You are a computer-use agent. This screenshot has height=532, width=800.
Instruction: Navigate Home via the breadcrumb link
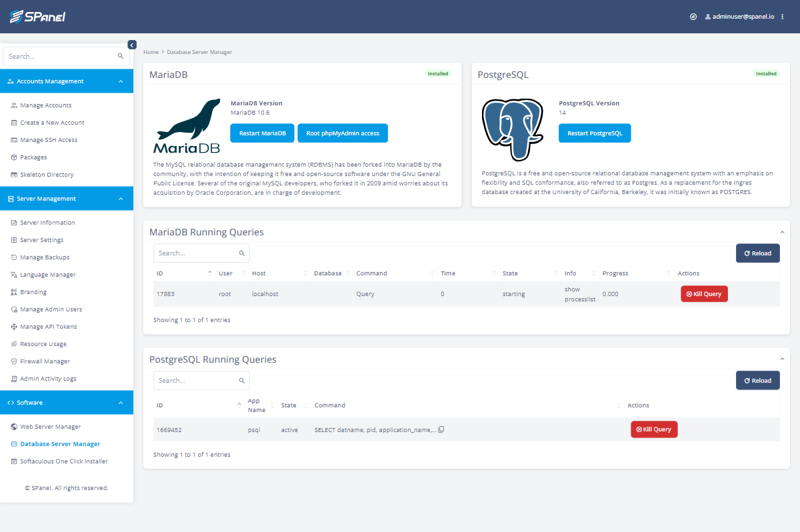click(151, 51)
